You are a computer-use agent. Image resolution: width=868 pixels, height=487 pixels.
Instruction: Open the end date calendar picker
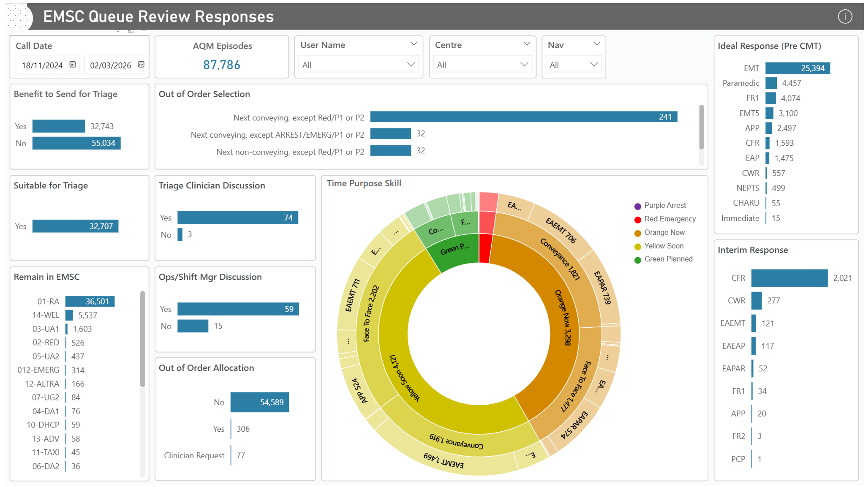(141, 65)
